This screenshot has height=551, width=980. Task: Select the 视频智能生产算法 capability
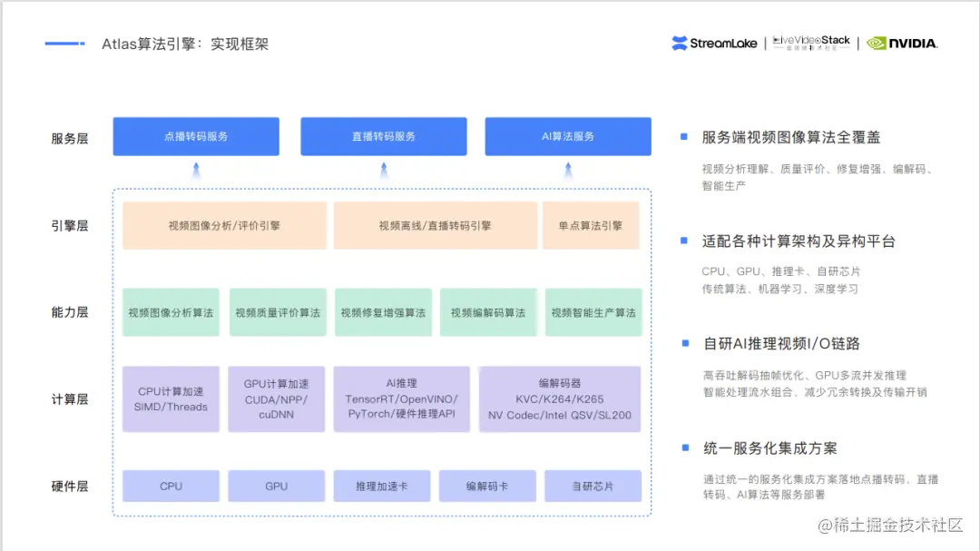point(593,311)
